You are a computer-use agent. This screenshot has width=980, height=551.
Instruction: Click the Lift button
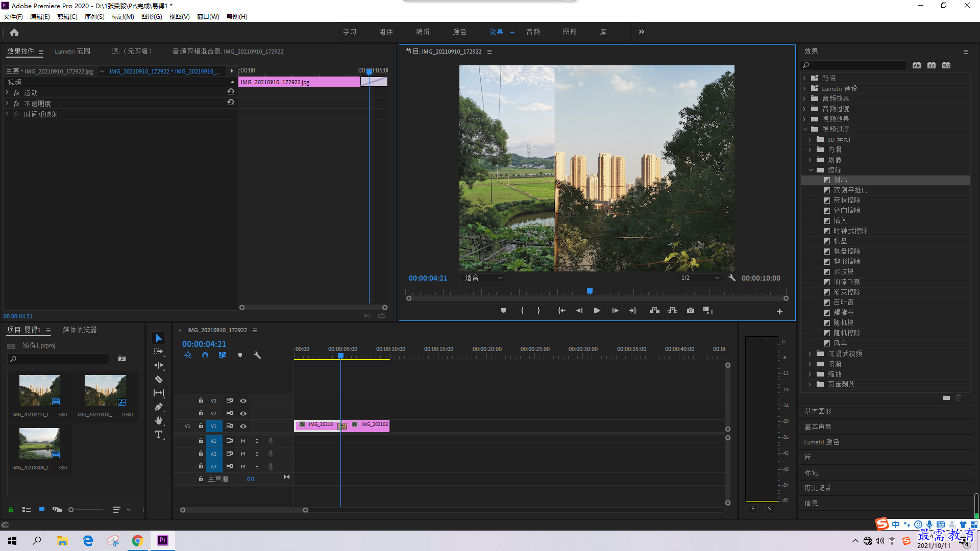click(654, 311)
